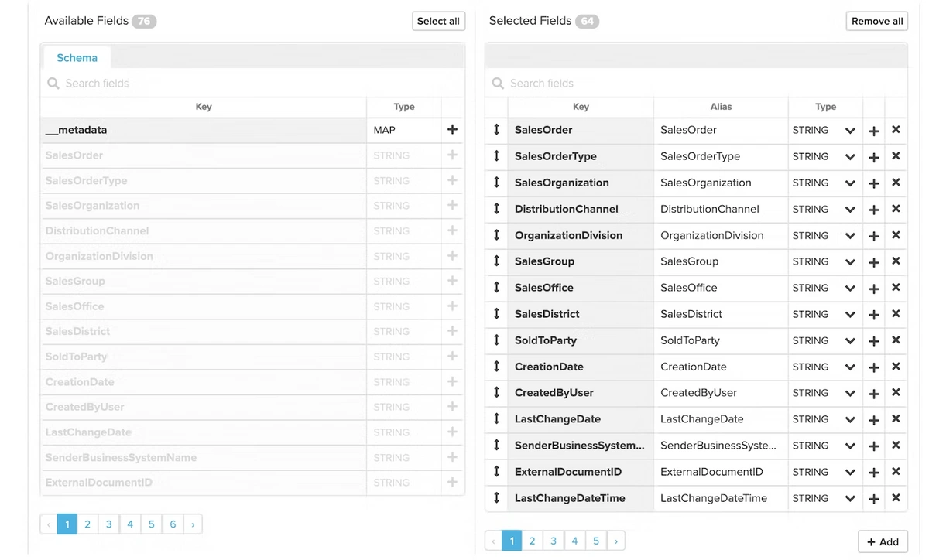
Task: Click plus icon in CreatedByUser selected row
Action: point(874,394)
